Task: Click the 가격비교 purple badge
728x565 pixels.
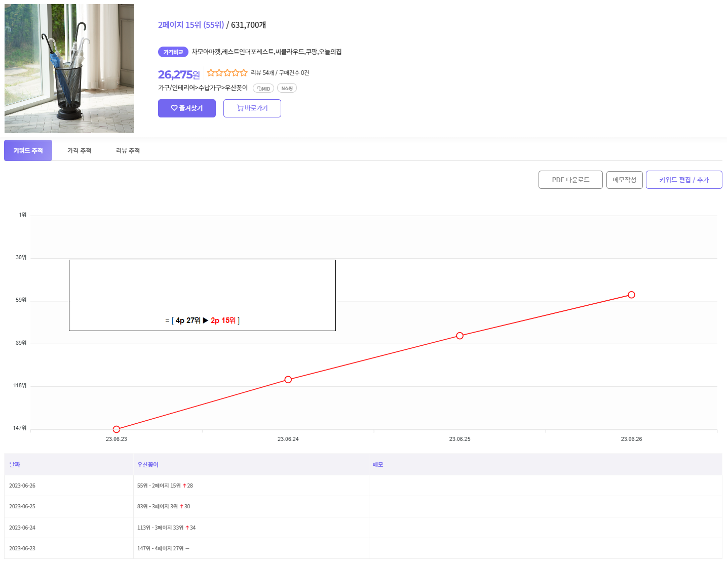Action: point(173,52)
